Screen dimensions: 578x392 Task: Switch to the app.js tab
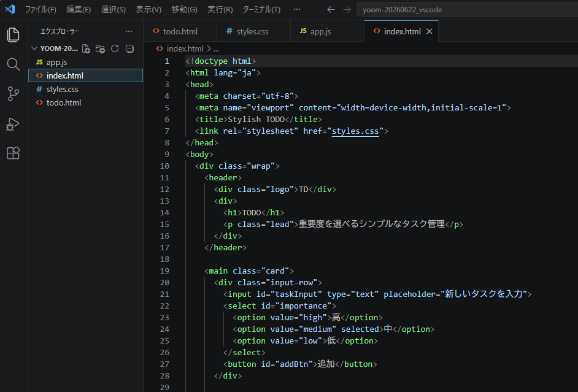[327, 31]
